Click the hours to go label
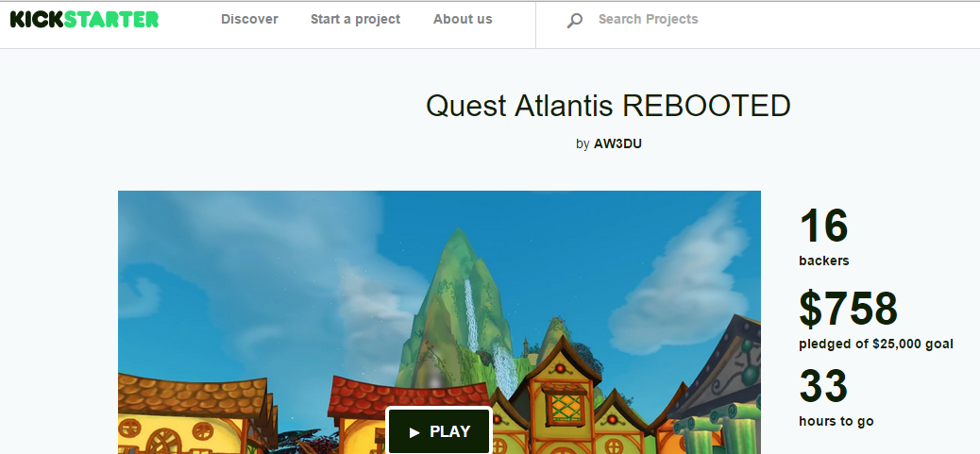980x454 pixels. coord(836,422)
